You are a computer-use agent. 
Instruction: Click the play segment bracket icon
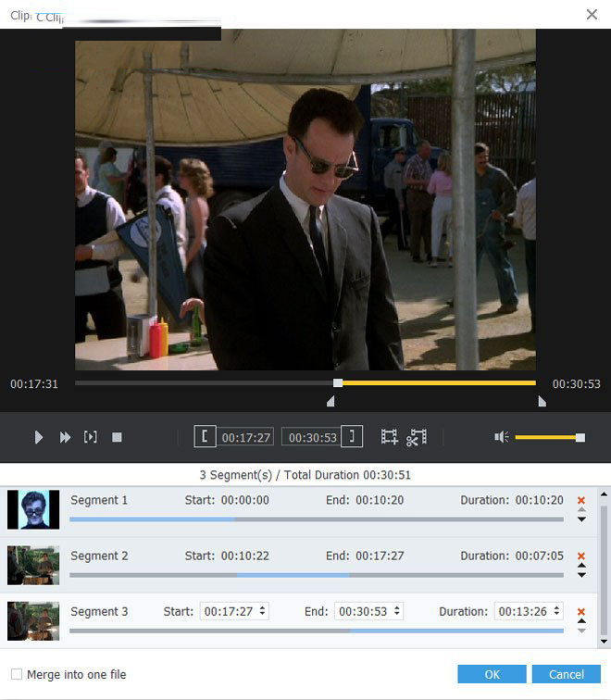(x=90, y=437)
